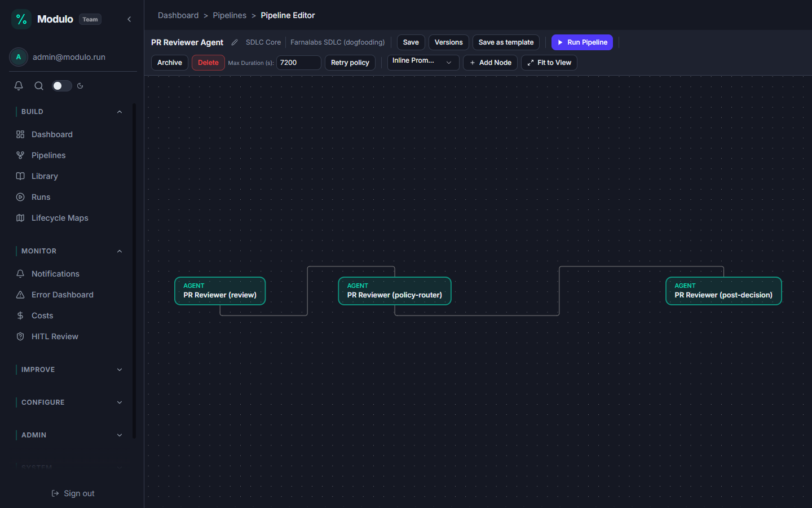This screenshot has width=812, height=508.
Task: Select PR Reviewer (post-decision) agent node
Action: [723, 291]
